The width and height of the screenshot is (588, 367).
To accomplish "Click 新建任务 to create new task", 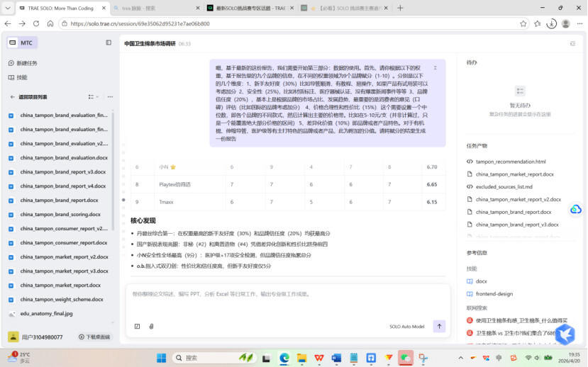I will pos(27,63).
